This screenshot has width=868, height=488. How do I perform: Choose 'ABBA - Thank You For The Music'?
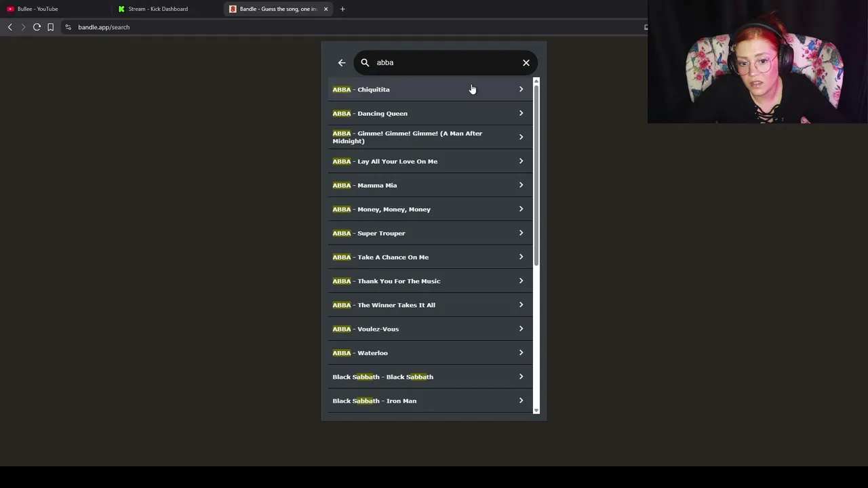pos(430,281)
